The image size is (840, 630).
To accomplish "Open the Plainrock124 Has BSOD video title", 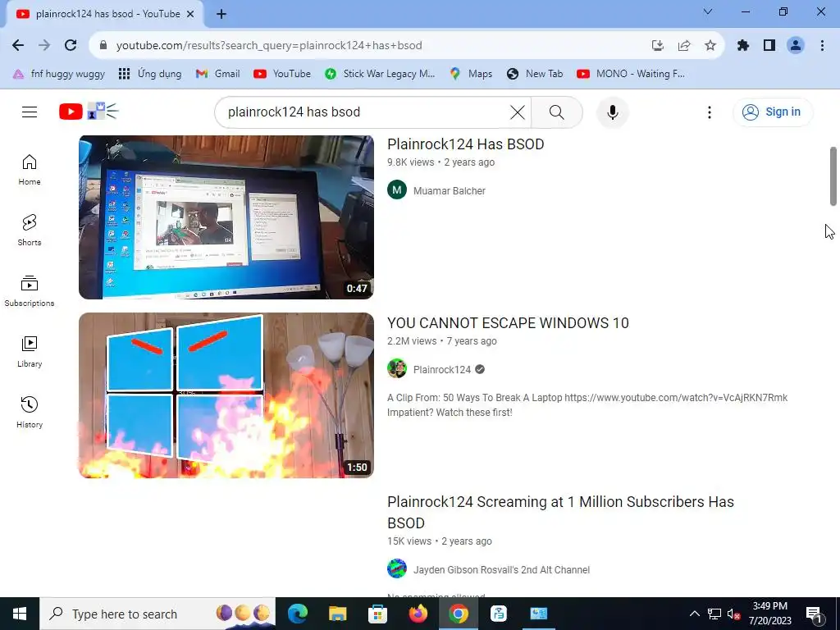I will pyautogui.click(x=466, y=144).
